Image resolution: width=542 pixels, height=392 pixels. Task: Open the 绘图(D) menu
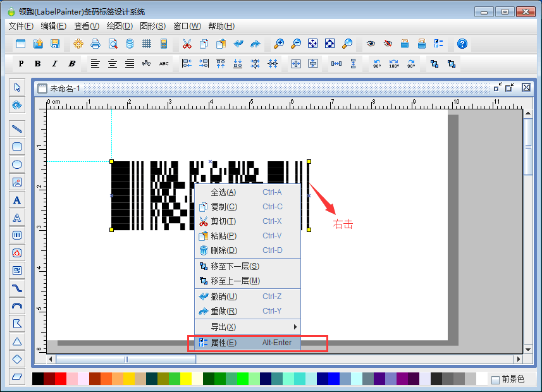120,27
